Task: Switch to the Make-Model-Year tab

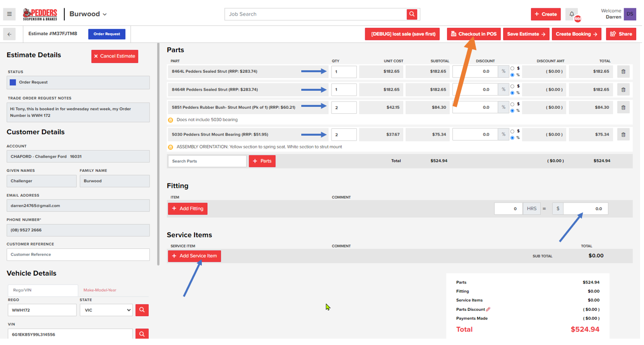Action: 100,290
